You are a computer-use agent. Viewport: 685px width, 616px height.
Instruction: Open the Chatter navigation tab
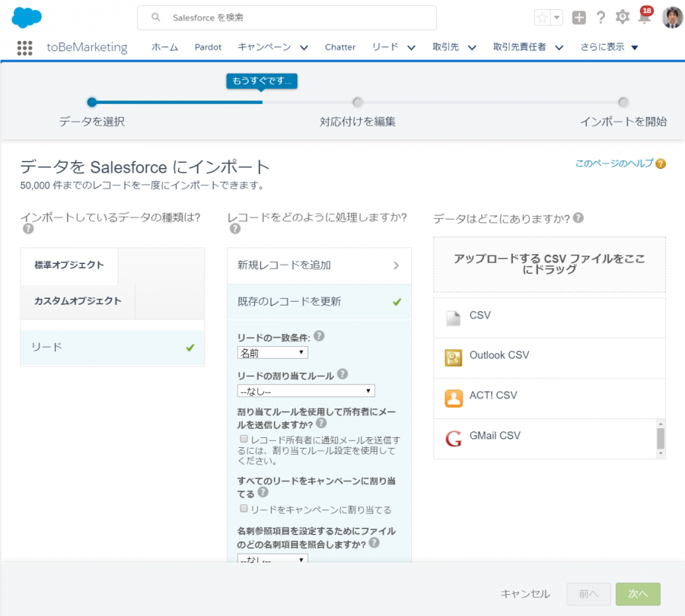[339, 47]
